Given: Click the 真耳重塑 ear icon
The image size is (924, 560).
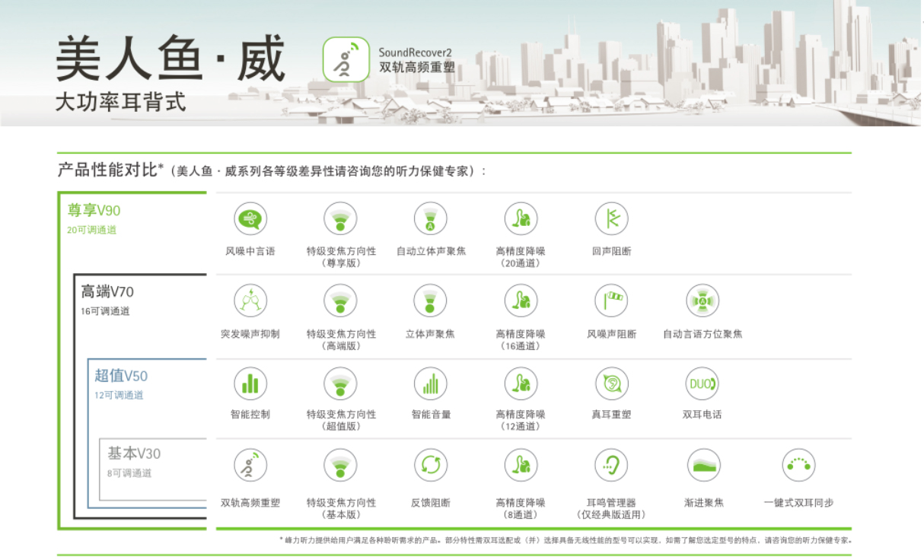Looking at the screenshot, I should 611,383.
